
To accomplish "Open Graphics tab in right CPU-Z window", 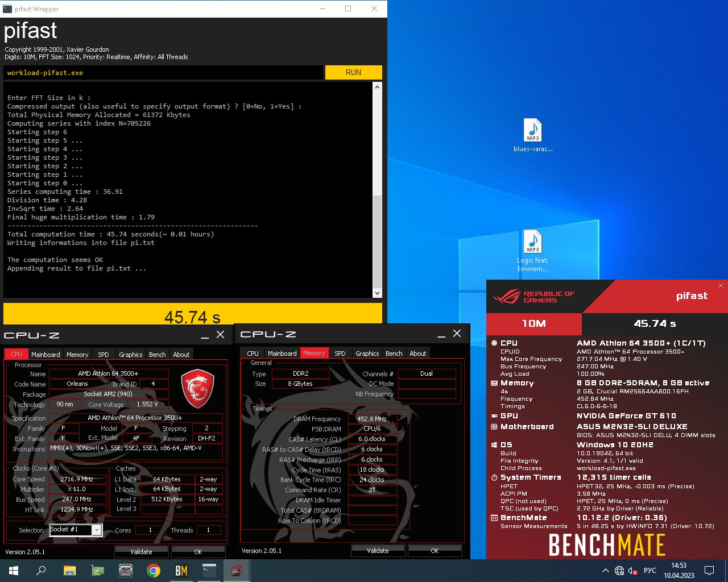I will [367, 353].
